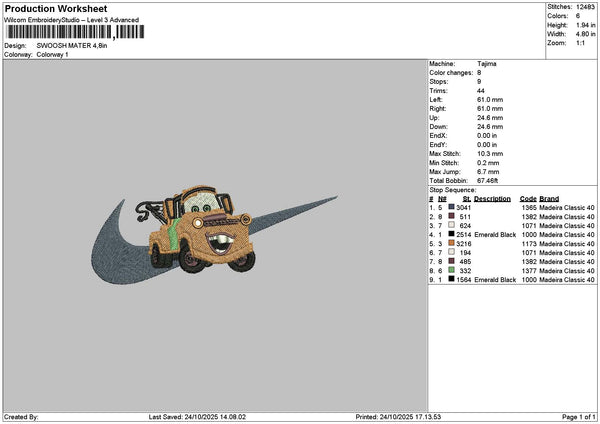Click stitch count '485' in stop 7

tap(465, 262)
